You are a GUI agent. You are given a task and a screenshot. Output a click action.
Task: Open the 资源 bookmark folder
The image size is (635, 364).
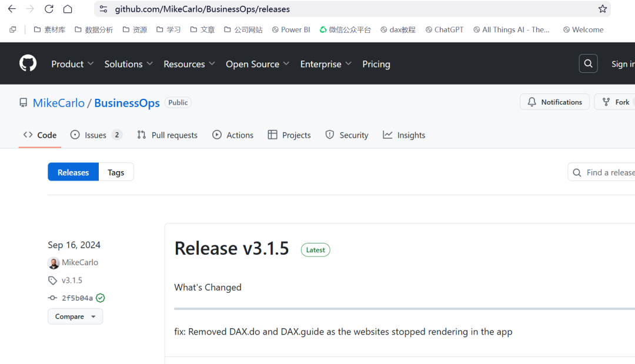click(x=135, y=29)
